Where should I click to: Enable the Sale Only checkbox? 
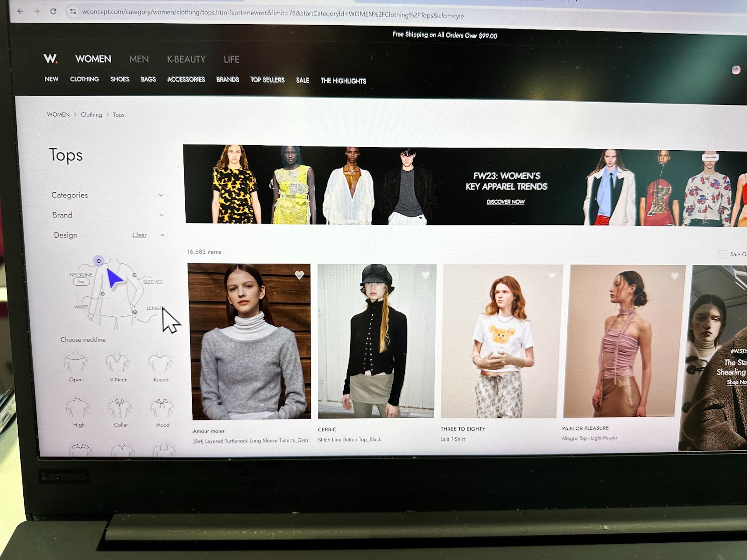722,254
